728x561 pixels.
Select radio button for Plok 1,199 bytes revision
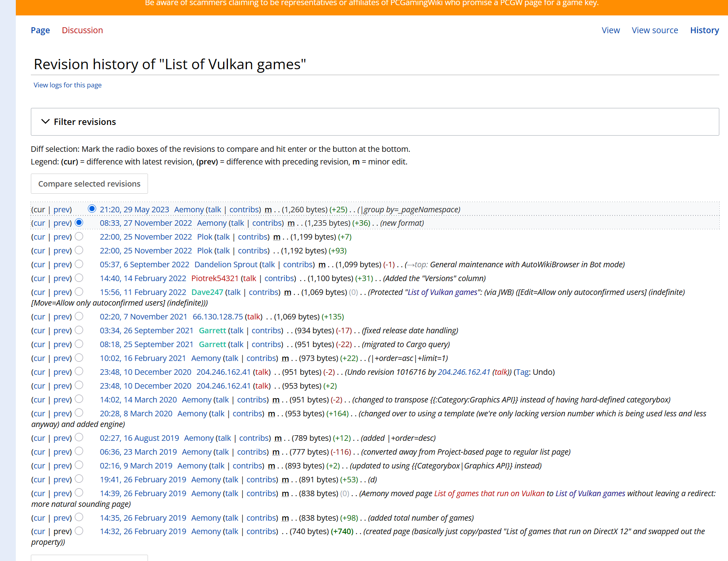[x=79, y=236]
